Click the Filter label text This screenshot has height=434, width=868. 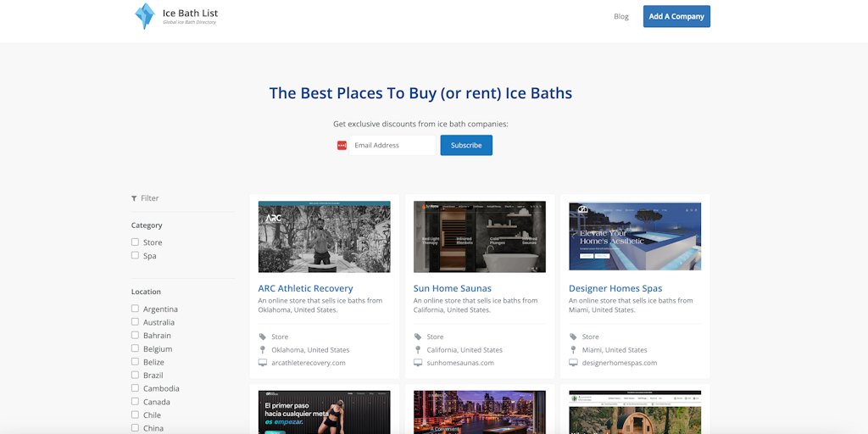[150, 198]
